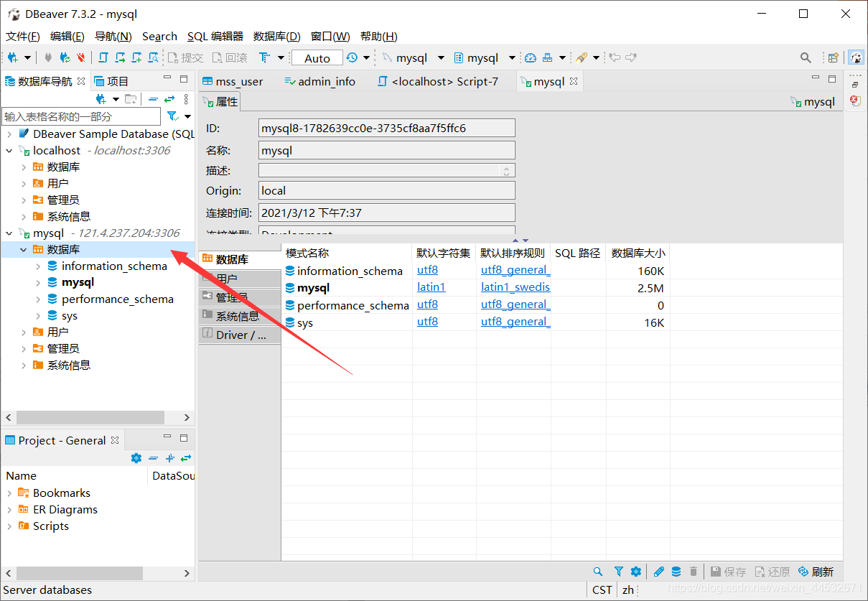
Task: Click the recent SQL script icon
Action: point(120,57)
